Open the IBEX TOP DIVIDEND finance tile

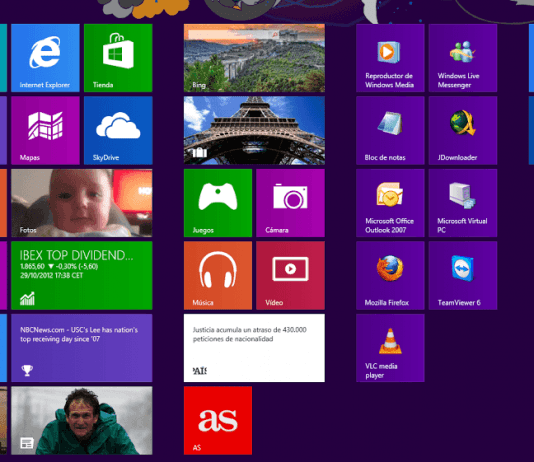[82, 275]
